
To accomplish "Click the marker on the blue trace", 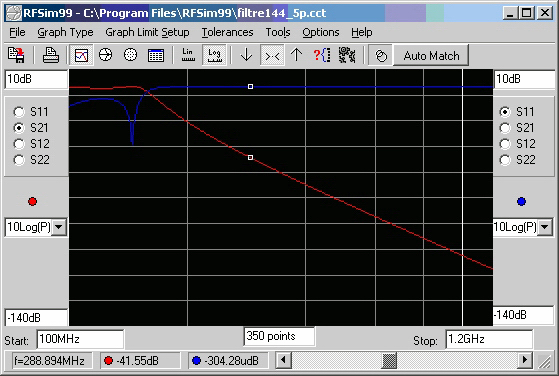I will click(x=250, y=87).
